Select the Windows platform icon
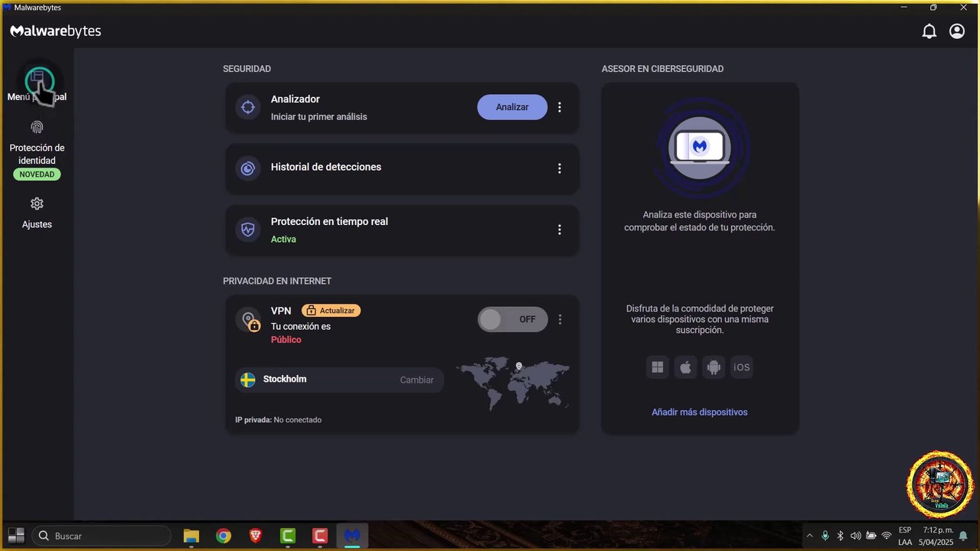The height and width of the screenshot is (551, 980). (x=657, y=367)
